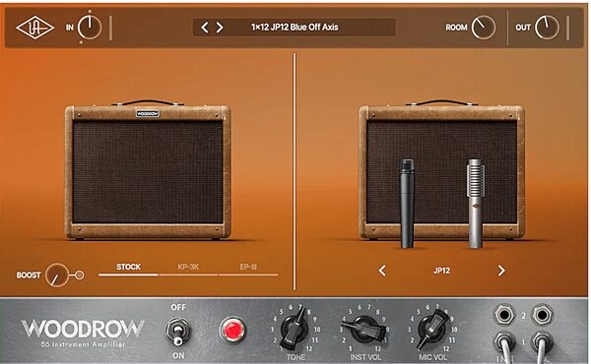Viewport: 591px width, 364px height.
Task: Select the silver ribbon microphone
Action: (x=476, y=204)
